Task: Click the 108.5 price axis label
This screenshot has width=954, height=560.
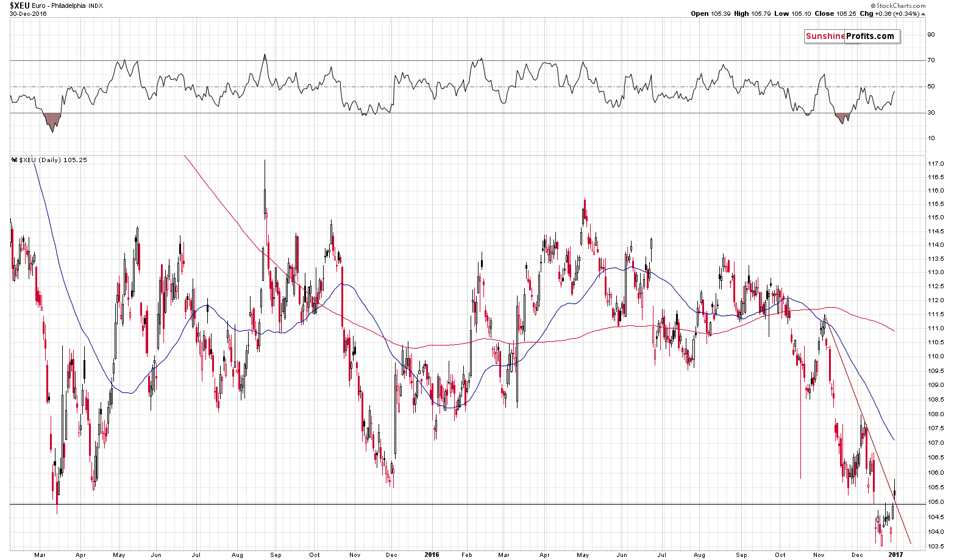Action: pos(936,400)
